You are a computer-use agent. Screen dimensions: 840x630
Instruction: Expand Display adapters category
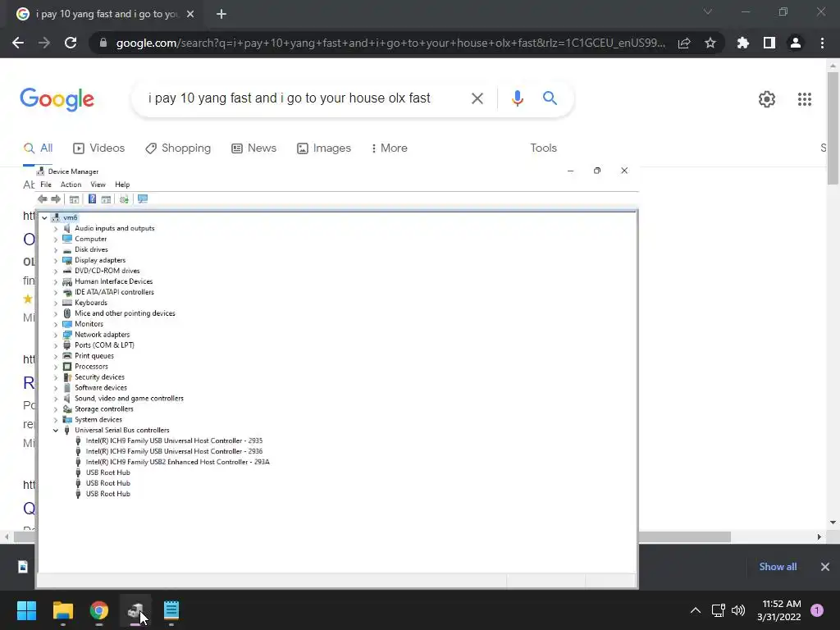click(56, 260)
